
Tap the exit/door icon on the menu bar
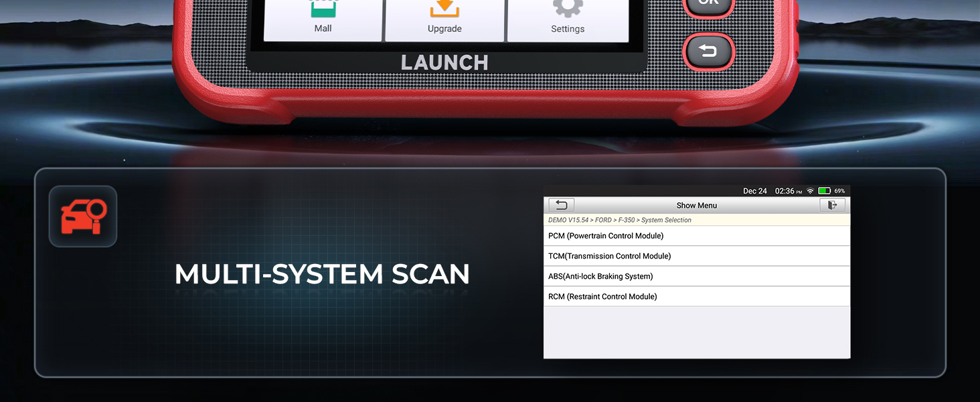832,205
